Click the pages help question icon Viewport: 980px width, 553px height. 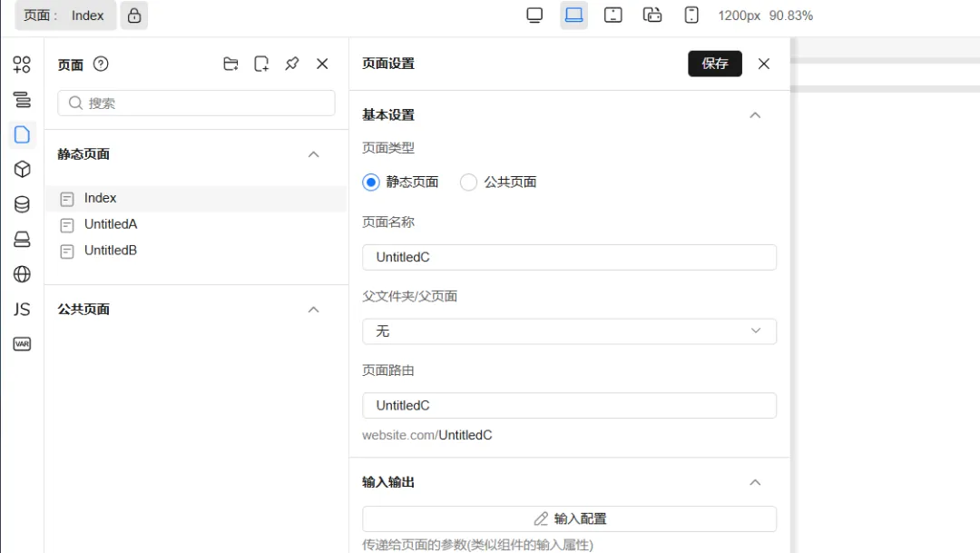(101, 64)
